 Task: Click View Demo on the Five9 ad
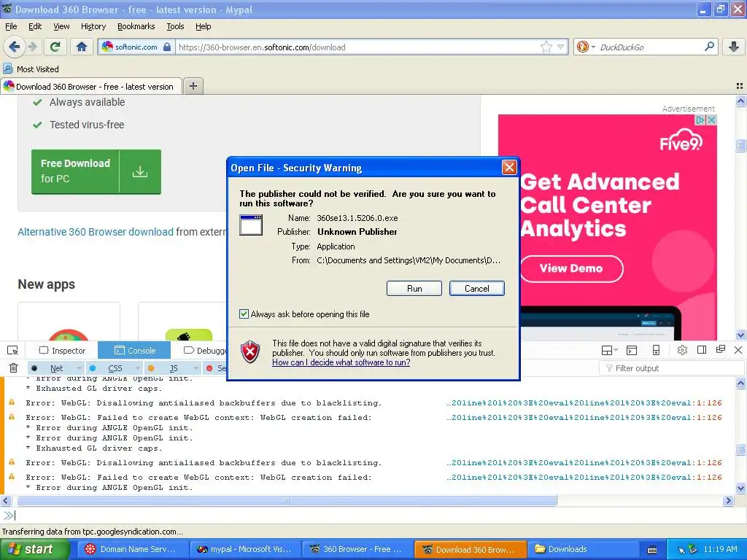tap(571, 268)
